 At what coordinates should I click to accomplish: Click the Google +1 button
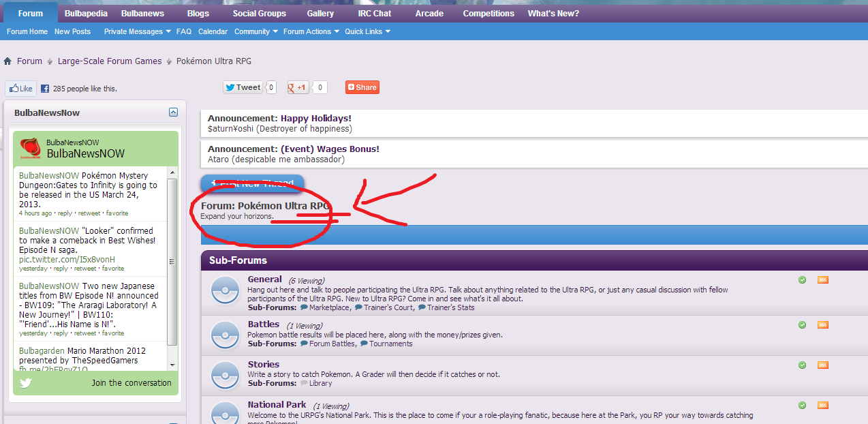tap(298, 87)
